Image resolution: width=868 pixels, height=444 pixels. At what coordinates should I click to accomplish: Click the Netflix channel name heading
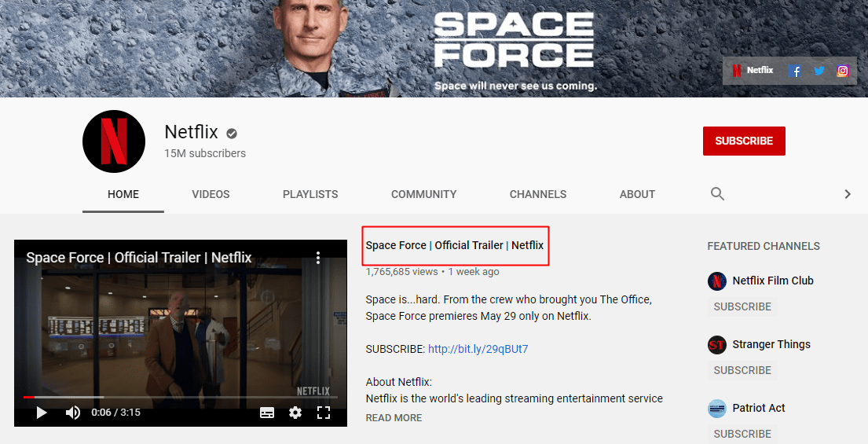191,132
